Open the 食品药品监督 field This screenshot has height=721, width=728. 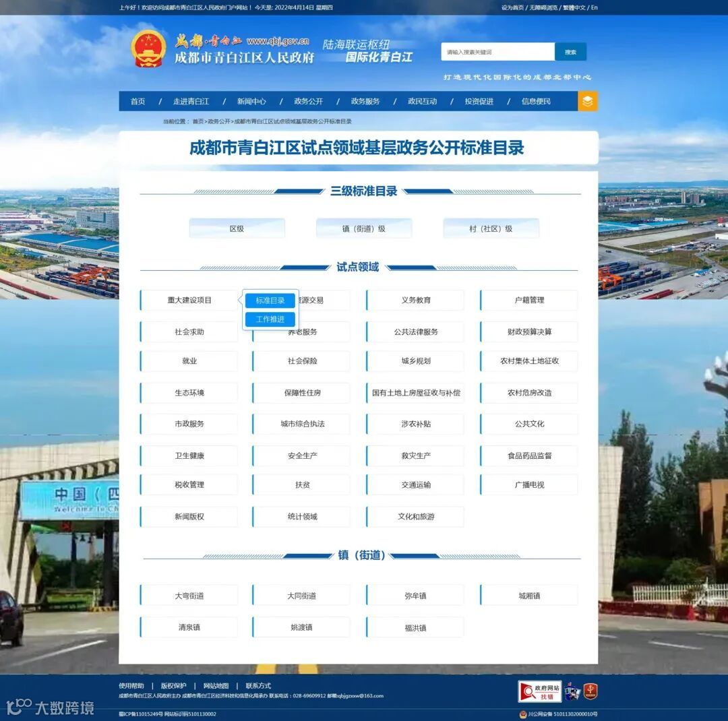[x=529, y=456]
